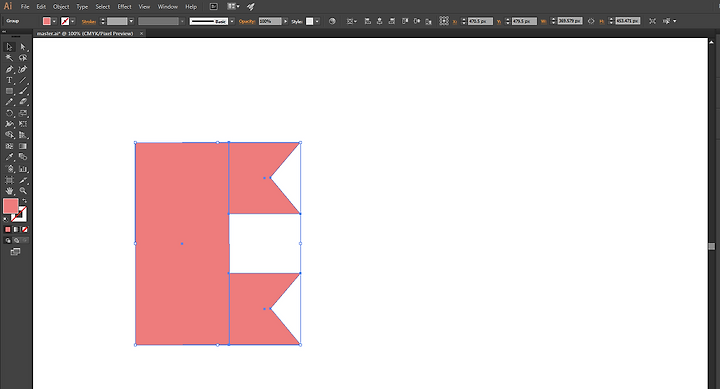Image resolution: width=720 pixels, height=389 pixels.
Task: Open the stroke weight dropdown
Action: pos(131,21)
